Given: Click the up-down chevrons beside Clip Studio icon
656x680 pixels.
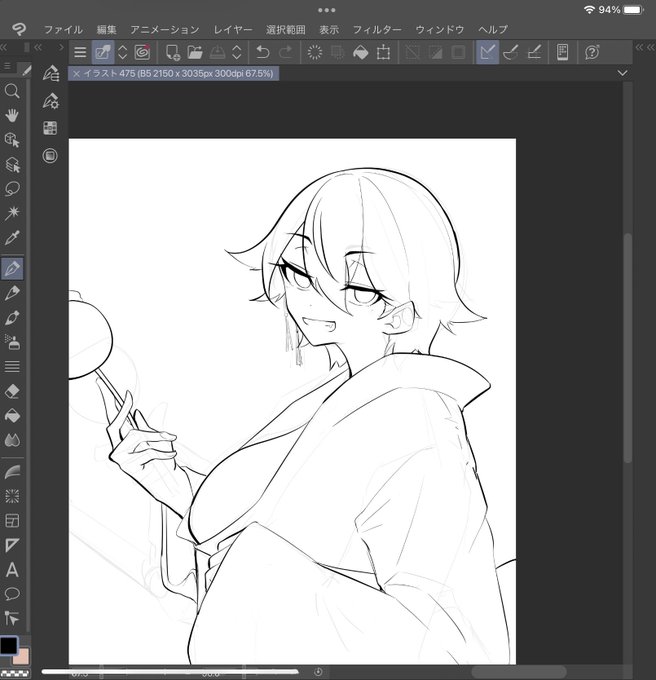Looking at the screenshot, I should (123, 52).
